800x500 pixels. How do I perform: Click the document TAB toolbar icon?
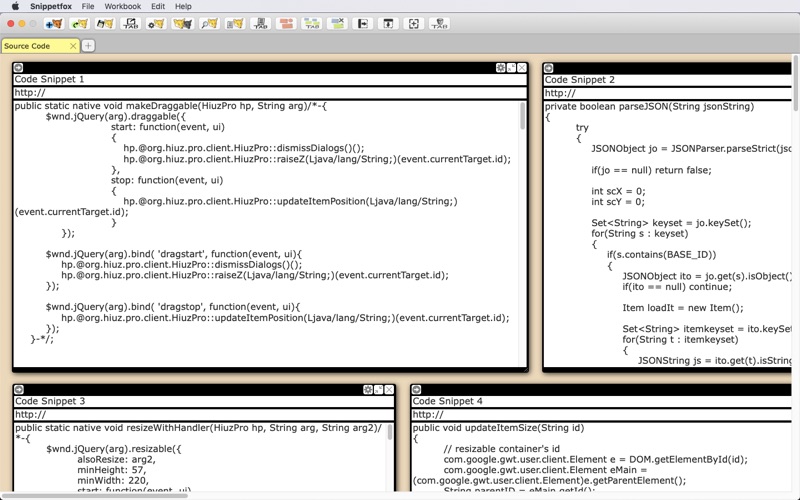261,23
